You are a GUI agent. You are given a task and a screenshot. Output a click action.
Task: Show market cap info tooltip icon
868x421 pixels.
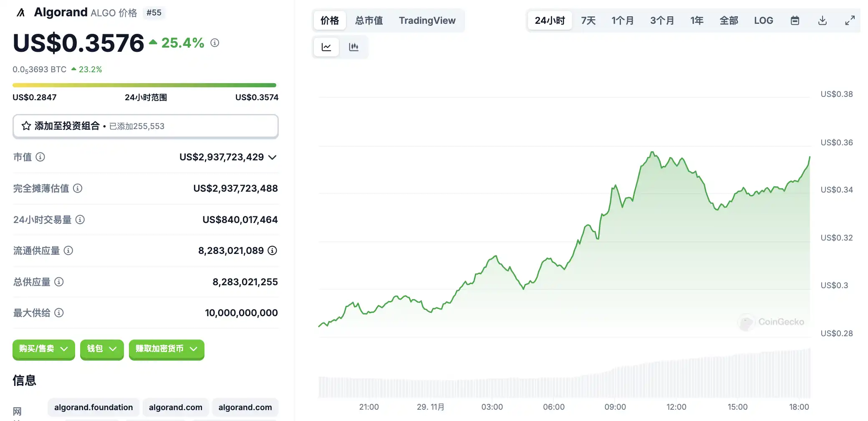tap(40, 157)
